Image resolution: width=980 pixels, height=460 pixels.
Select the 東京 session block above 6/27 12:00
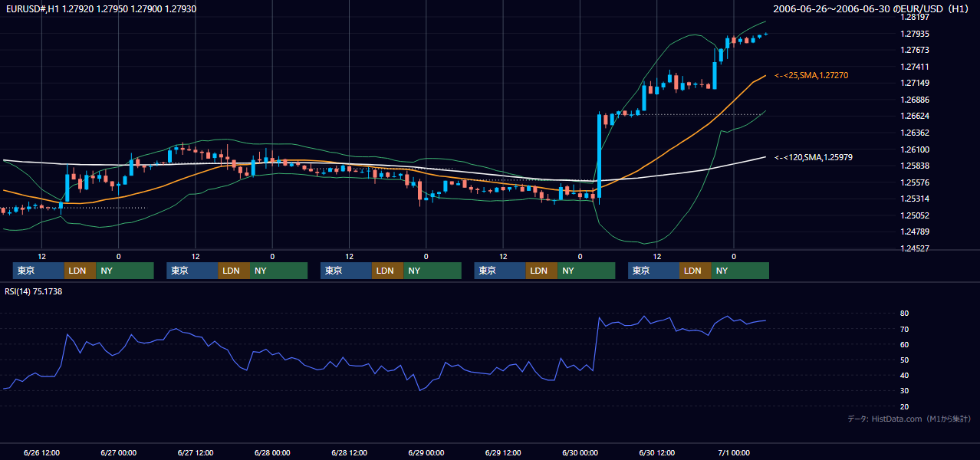192,271
